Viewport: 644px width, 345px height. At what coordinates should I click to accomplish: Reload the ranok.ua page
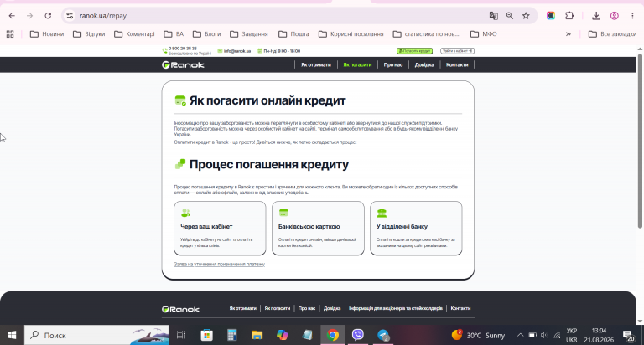[48, 16]
